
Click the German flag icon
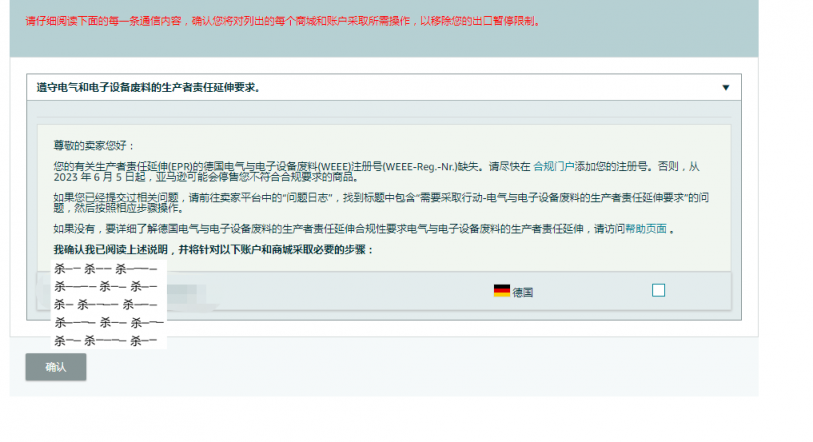tap(501, 291)
